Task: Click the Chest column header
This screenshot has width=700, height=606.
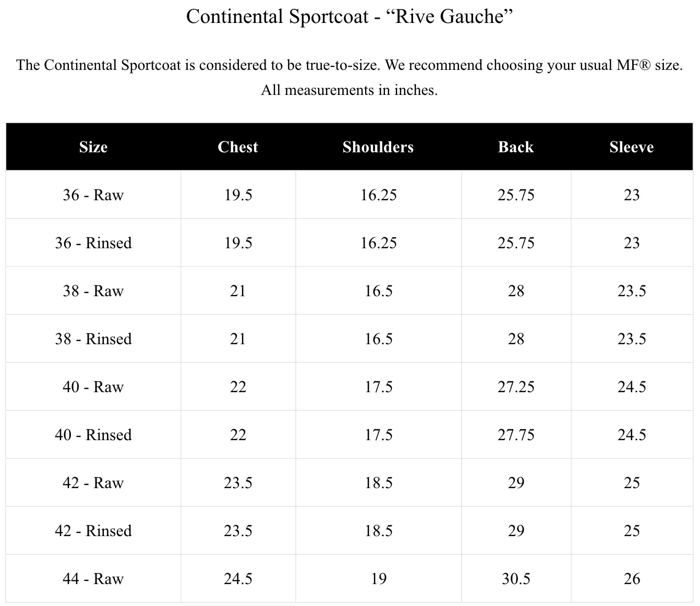Action: pos(238,147)
